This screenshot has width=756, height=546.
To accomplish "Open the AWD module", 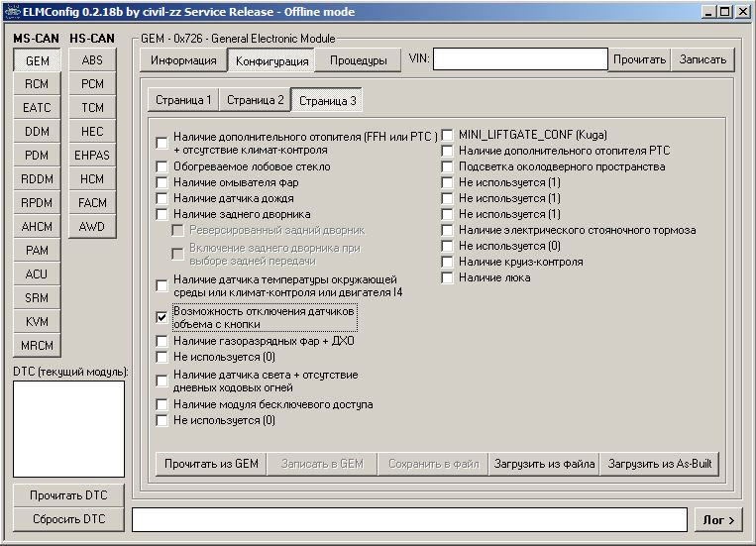I will pyautogui.click(x=92, y=226).
